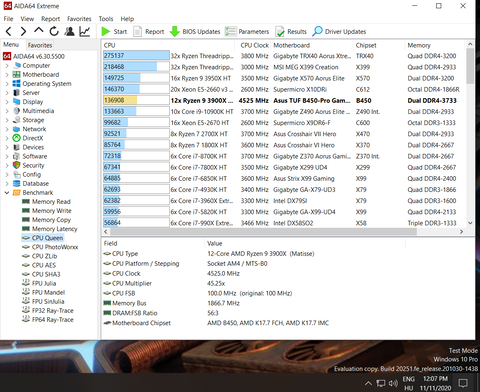Collapse the Benchmark tree node
Screen dimensions: 480x392
pyautogui.click(x=7, y=193)
